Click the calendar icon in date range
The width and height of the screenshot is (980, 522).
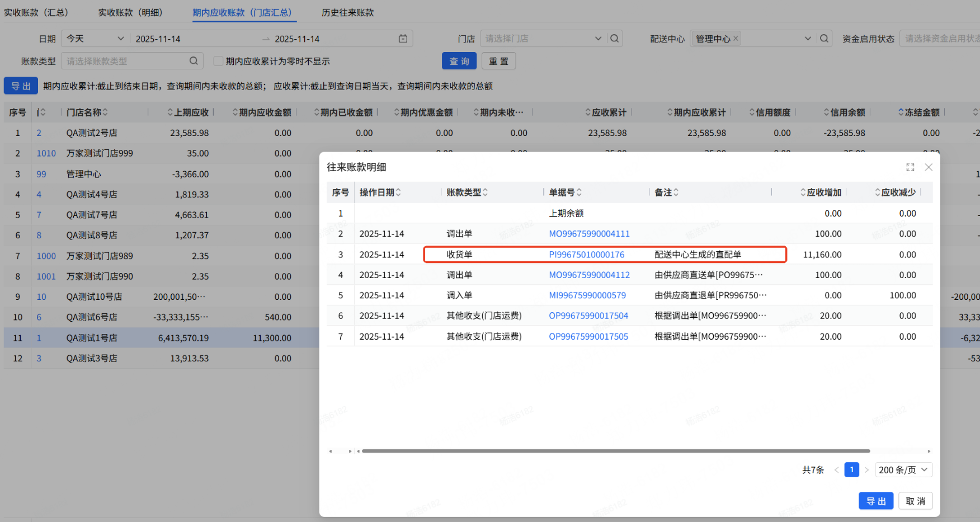point(403,39)
